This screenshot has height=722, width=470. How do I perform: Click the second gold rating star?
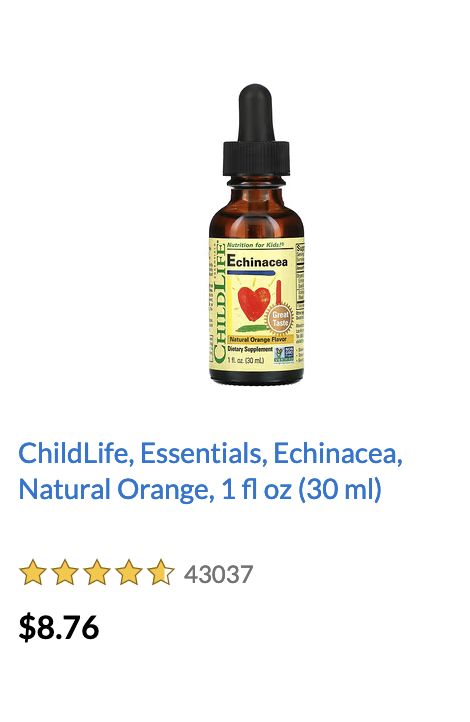65,572
